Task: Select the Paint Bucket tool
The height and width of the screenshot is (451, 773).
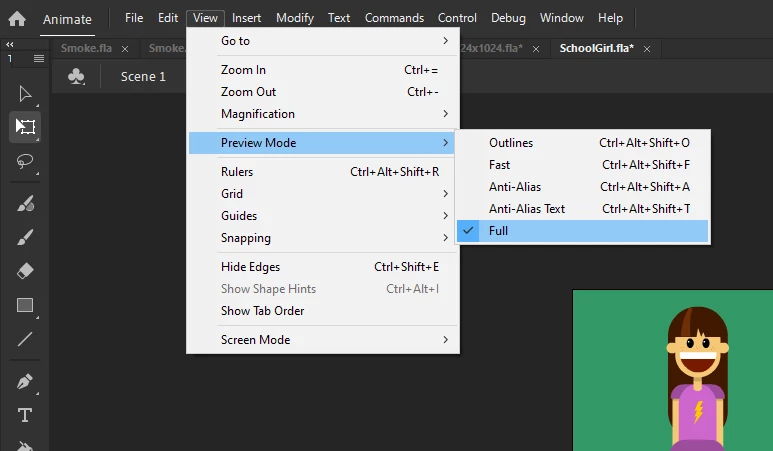Action: pos(25,446)
